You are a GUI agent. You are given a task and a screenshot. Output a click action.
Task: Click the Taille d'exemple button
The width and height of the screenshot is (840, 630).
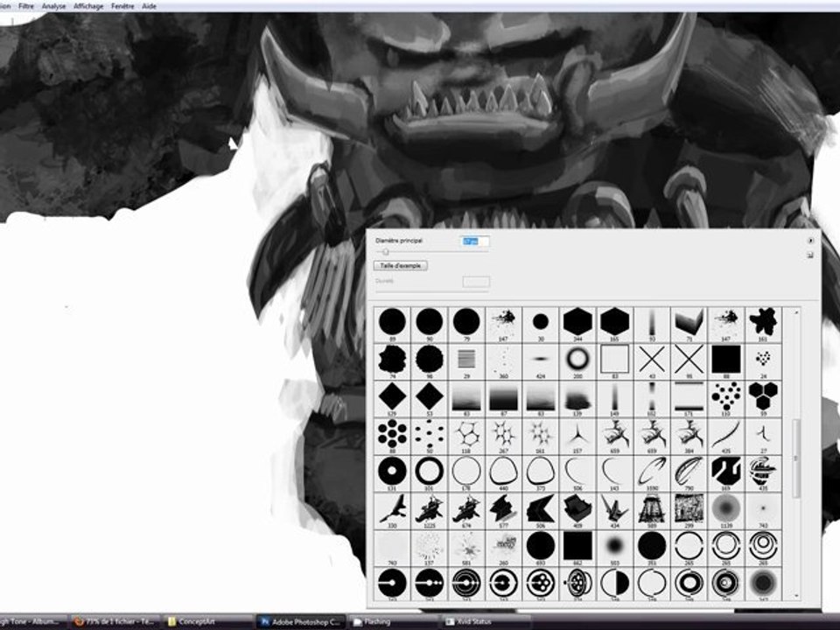click(400, 266)
